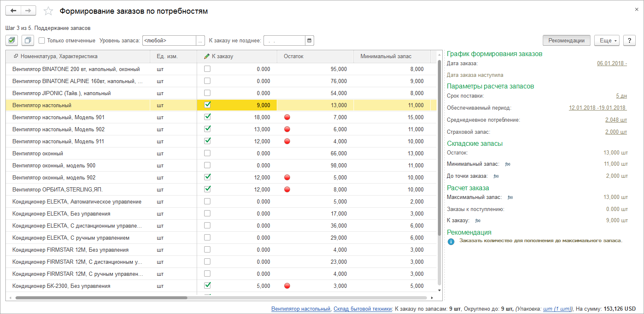Image resolution: width=644 pixels, height=314 pixels.
Task: Click the pencil icon in К заказу header
Action: coord(207,56)
